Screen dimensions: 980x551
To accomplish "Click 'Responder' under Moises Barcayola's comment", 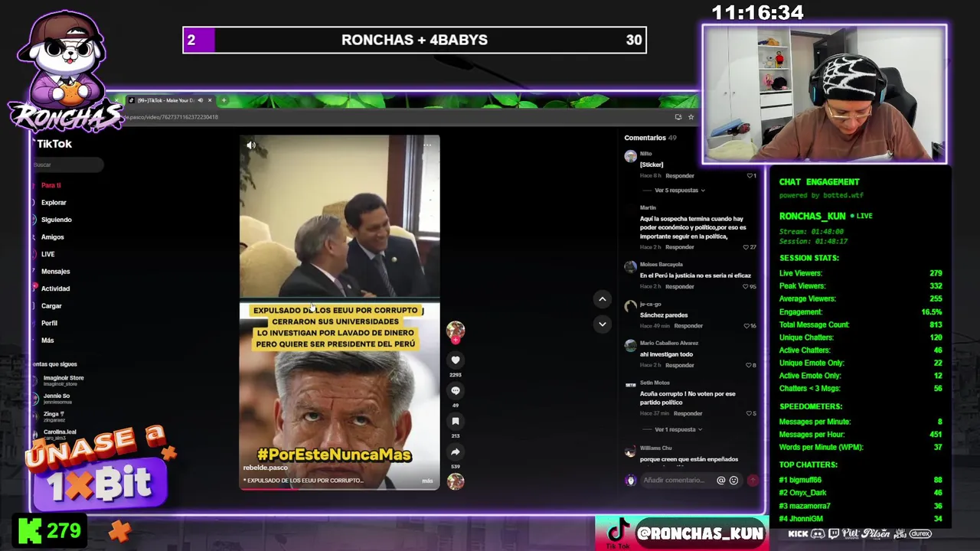I will coord(680,287).
